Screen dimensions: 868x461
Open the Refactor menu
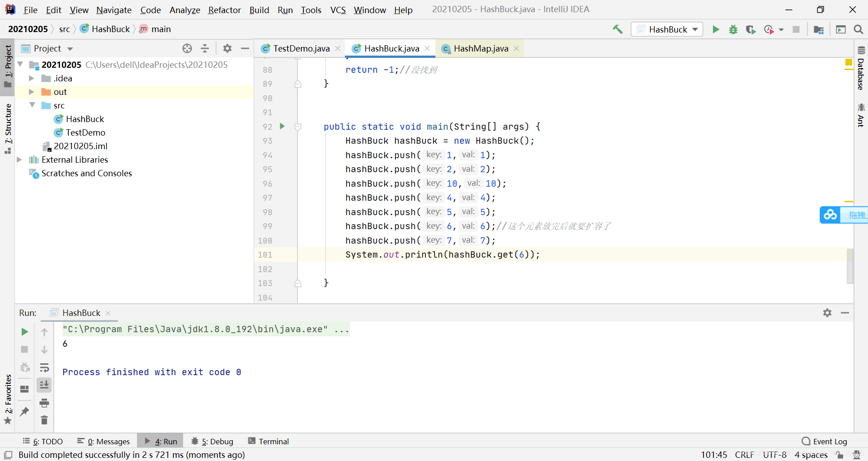(x=224, y=10)
